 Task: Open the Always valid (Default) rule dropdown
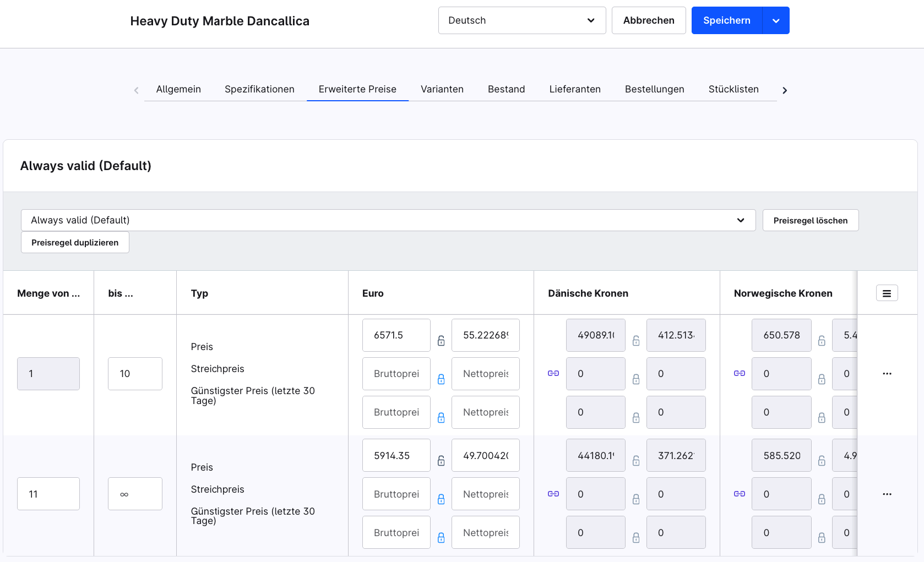(x=388, y=220)
